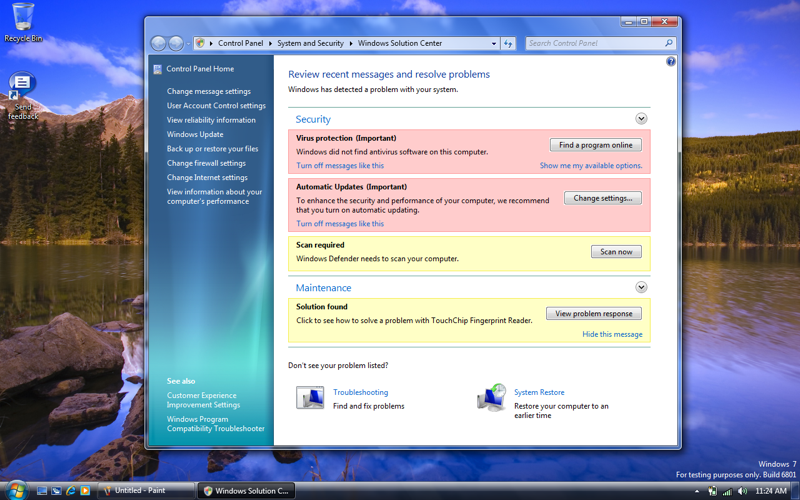This screenshot has height=500, width=800.
Task: Click Windows Solution Center breadcrumb segment
Action: point(399,43)
